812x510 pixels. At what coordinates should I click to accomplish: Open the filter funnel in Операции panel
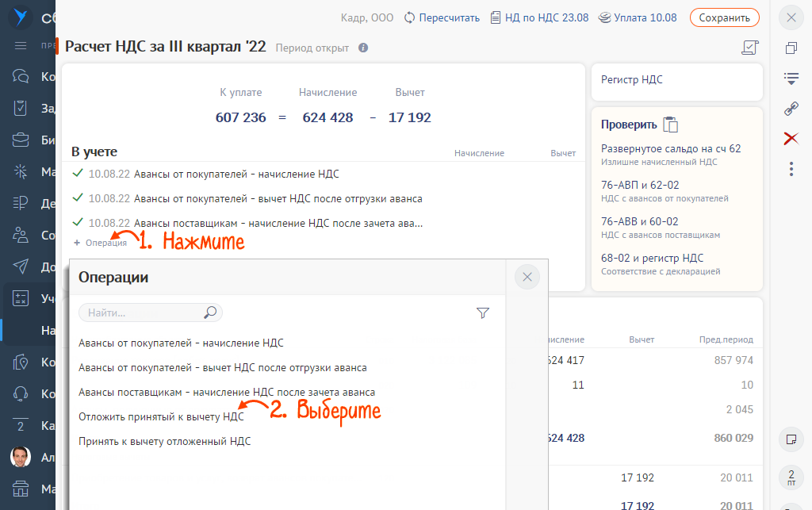point(483,313)
